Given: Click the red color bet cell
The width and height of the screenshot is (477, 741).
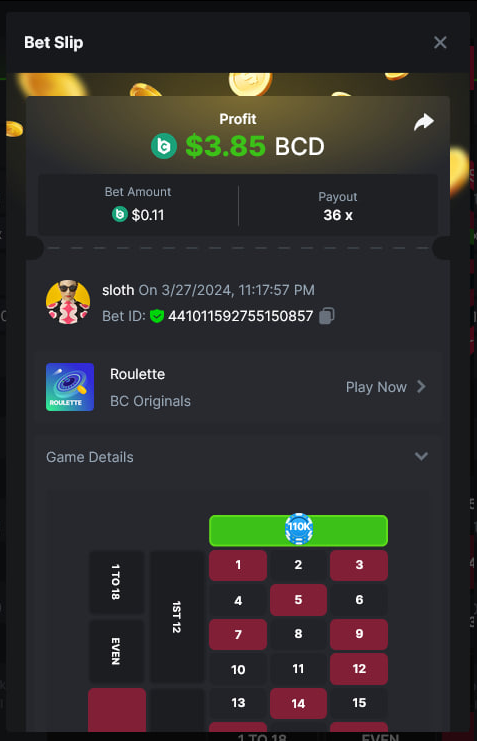Looking at the screenshot, I should (x=117, y=710).
